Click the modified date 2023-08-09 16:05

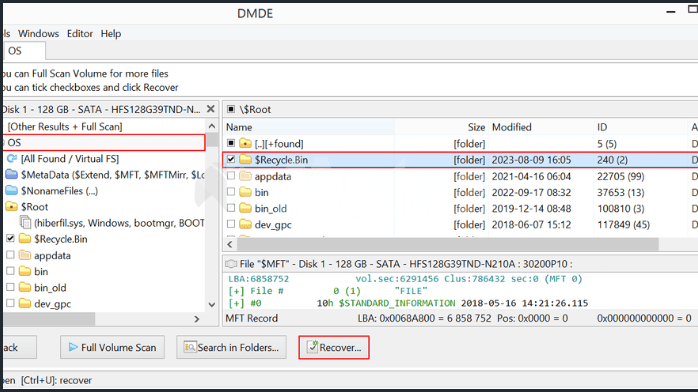pyautogui.click(x=531, y=160)
